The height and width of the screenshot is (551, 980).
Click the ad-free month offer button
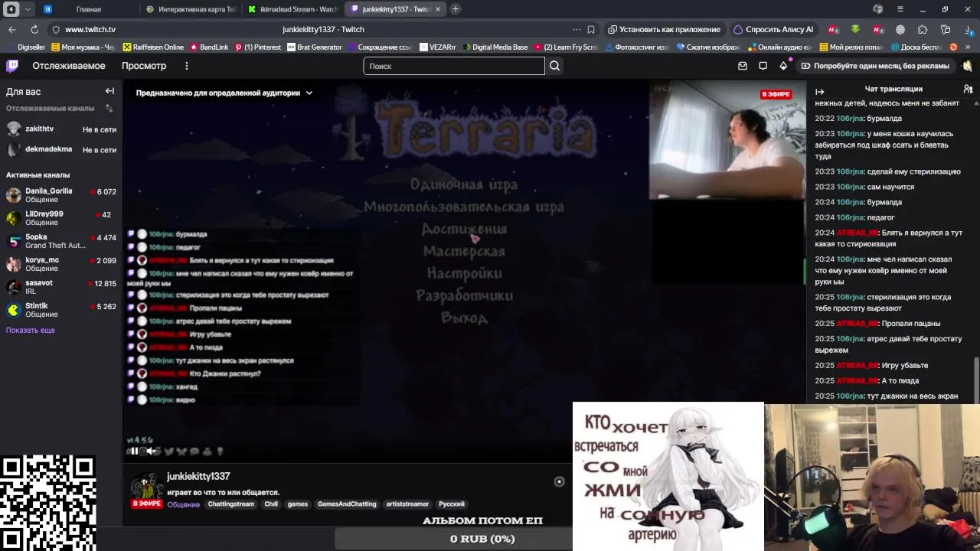pos(875,66)
